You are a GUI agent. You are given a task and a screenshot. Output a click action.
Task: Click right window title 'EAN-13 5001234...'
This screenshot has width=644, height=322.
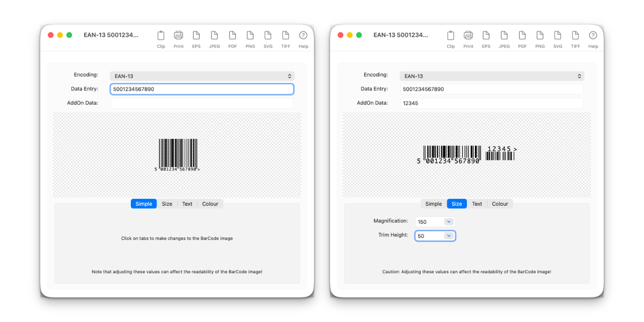[400, 35]
